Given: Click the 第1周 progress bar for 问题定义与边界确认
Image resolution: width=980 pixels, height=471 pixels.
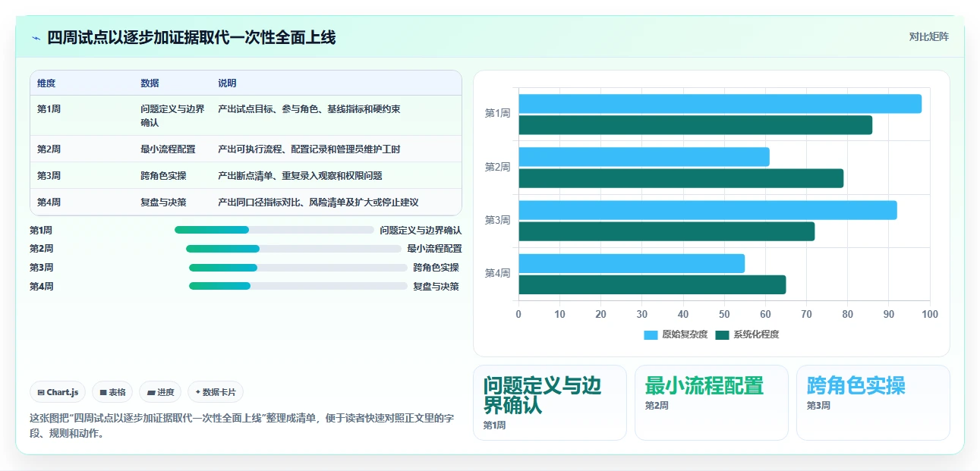Looking at the screenshot, I should [x=274, y=230].
